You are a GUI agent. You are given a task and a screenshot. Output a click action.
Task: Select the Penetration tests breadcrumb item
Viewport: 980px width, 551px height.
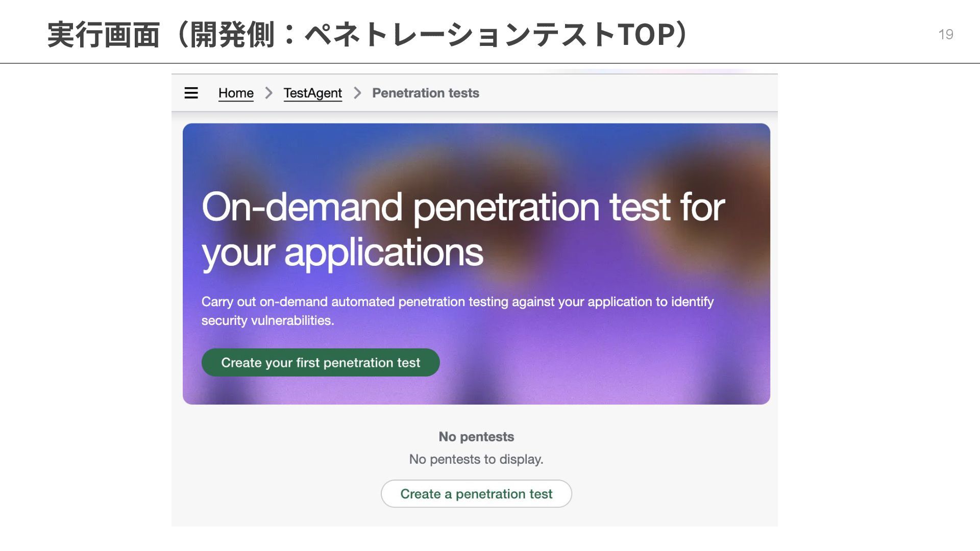(x=425, y=93)
